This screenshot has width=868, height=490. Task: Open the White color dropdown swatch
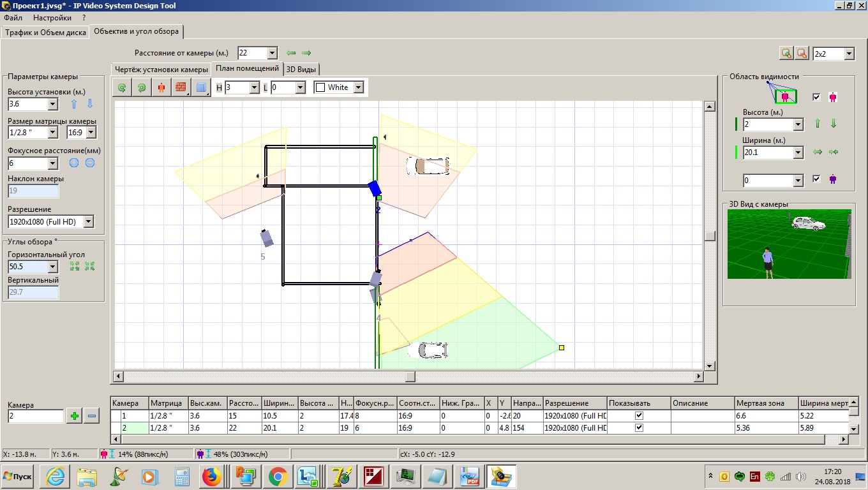coord(358,87)
